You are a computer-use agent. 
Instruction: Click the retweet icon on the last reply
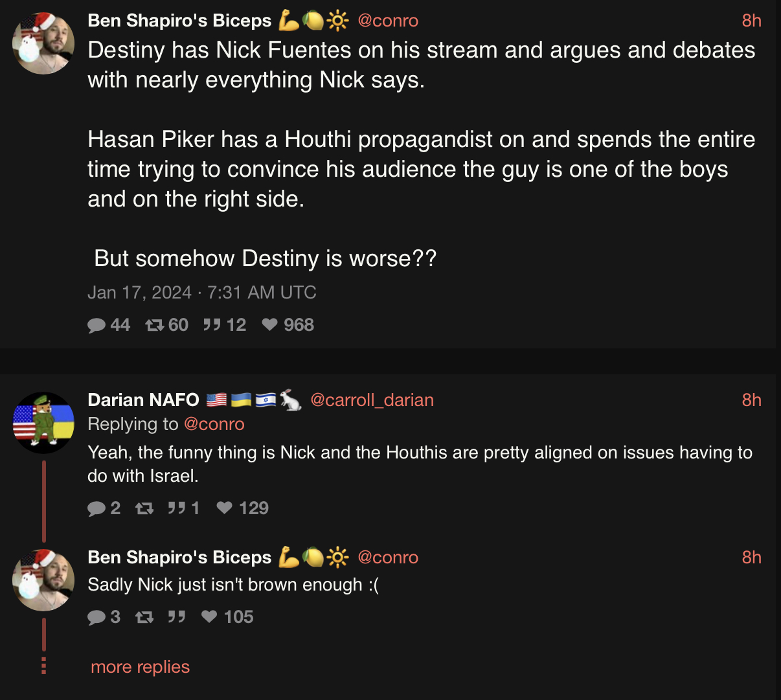(144, 617)
